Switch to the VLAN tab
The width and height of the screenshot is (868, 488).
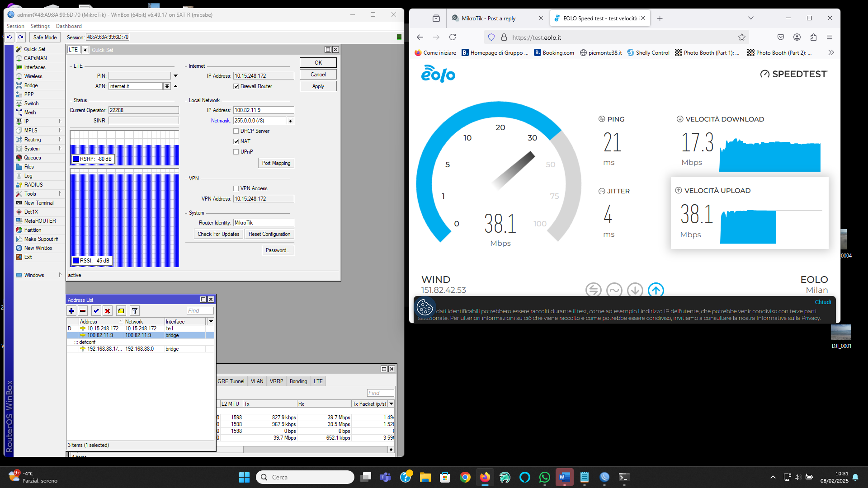tap(257, 381)
